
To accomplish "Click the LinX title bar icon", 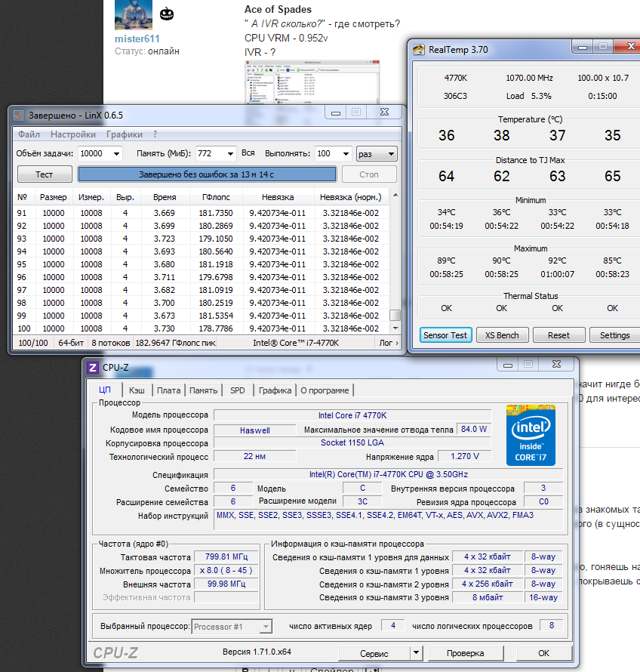I will click(19, 116).
